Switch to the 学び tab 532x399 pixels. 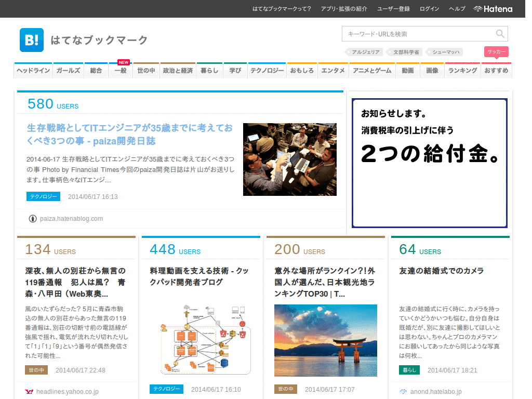tap(235, 71)
